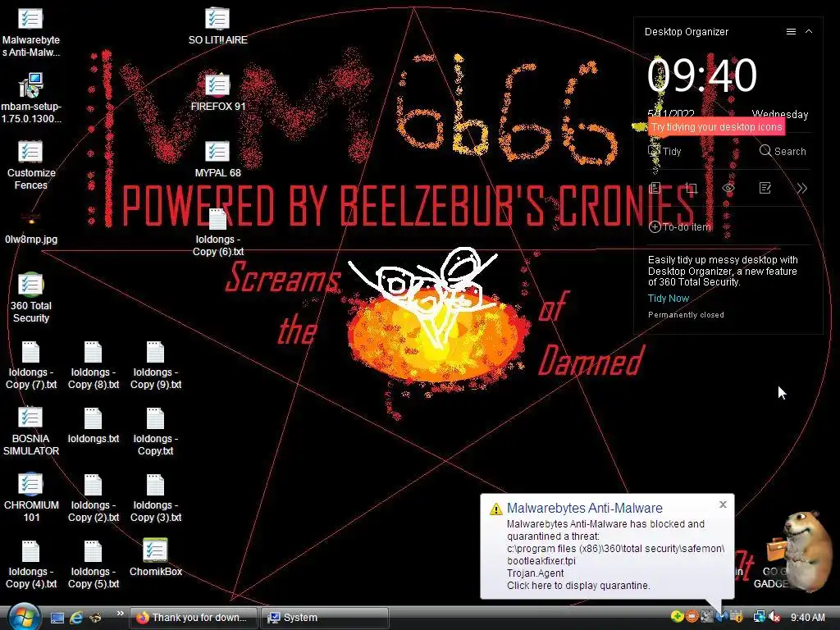
Task: Click the 09:40 clock in Desktop Organizer
Action: [x=702, y=75]
